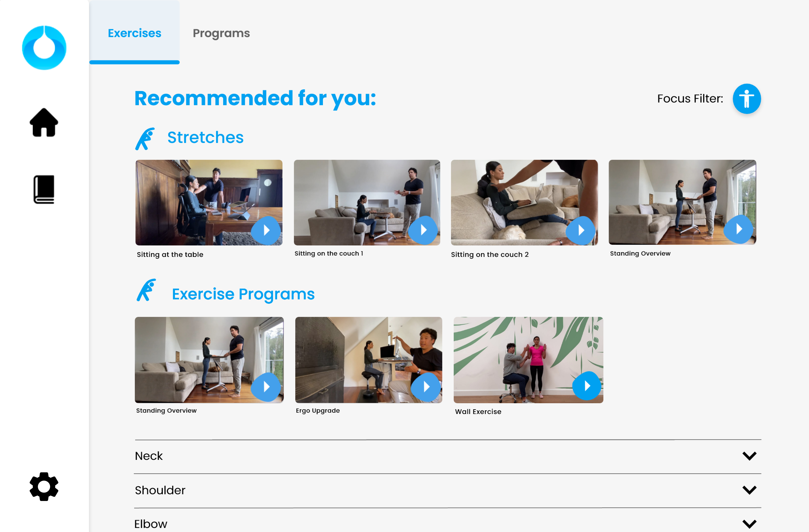809x532 pixels.
Task: Open Standing Overview program thumbnail
Action: click(209, 360)
